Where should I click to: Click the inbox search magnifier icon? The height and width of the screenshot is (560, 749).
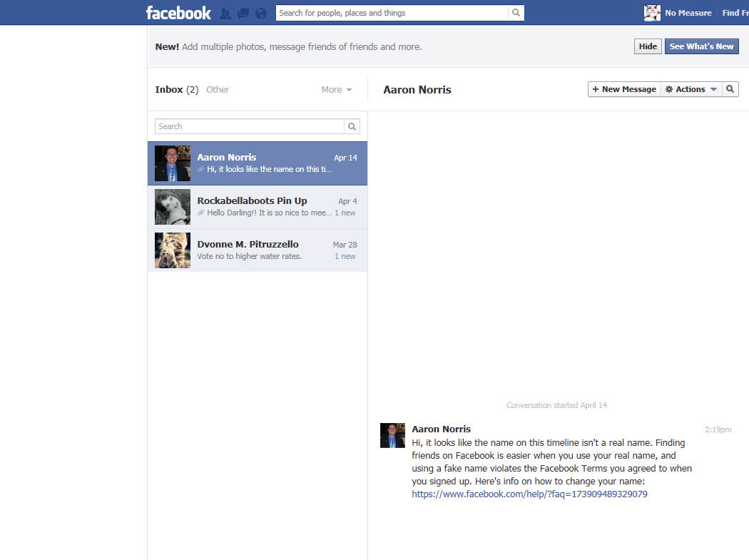click(352, 126)
